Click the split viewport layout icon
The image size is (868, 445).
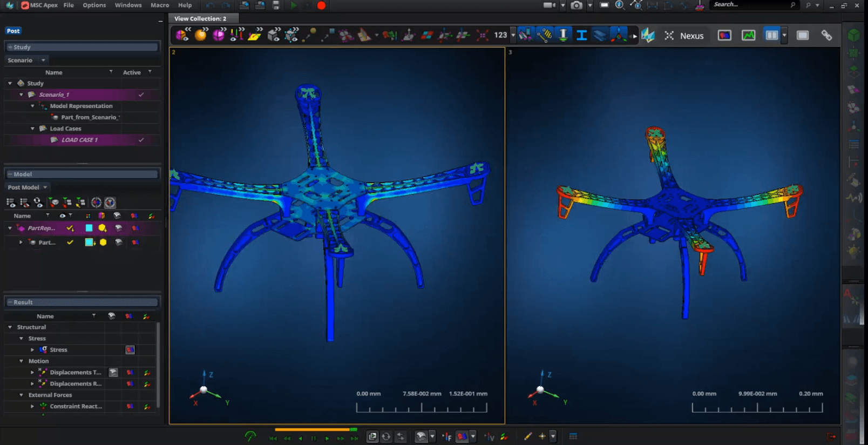click(772, 35)
